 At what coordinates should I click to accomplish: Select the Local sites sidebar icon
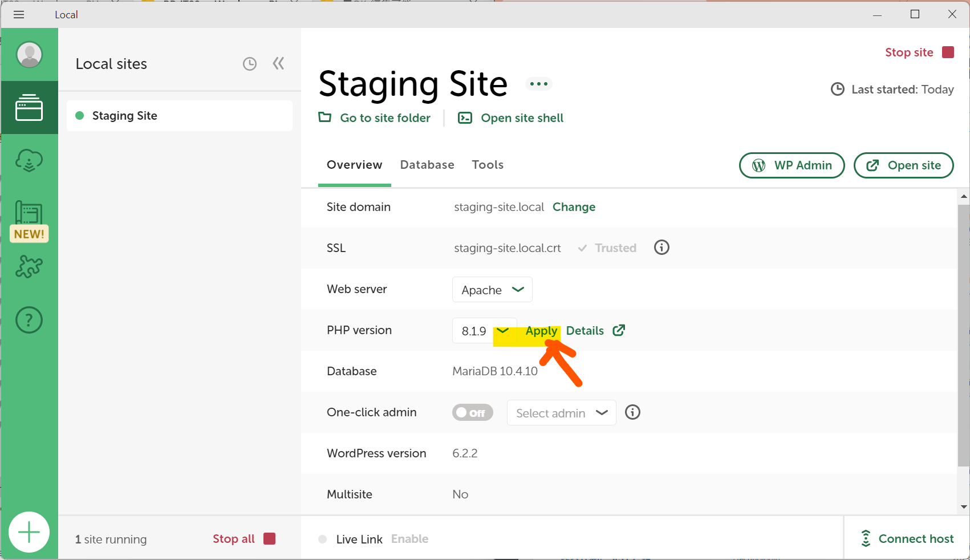pos(29,107)
